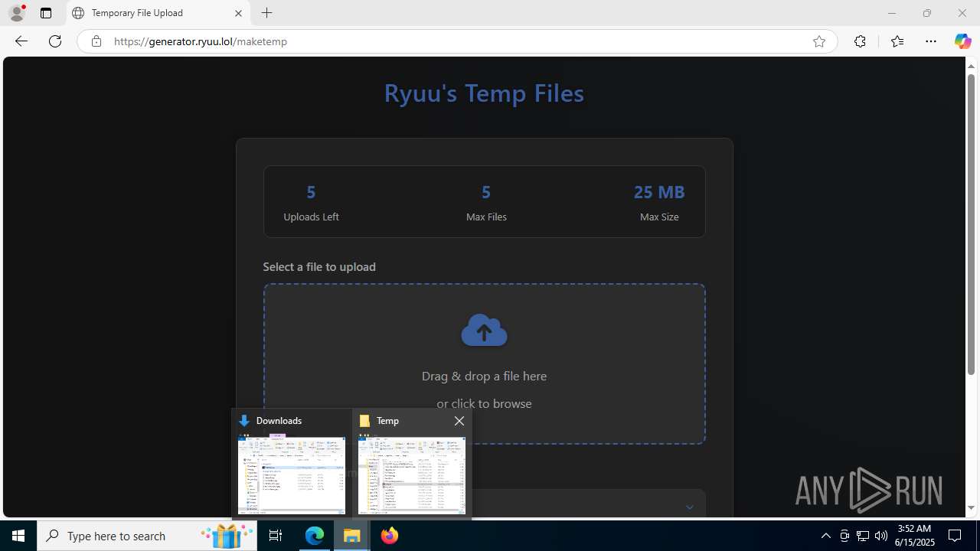The image size is (980, 551).
Task: Click scrollbar up arrow
Action: click(971, 66)
